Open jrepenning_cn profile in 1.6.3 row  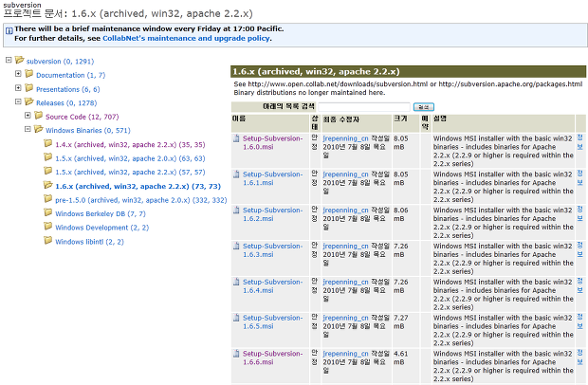[345, 247]
